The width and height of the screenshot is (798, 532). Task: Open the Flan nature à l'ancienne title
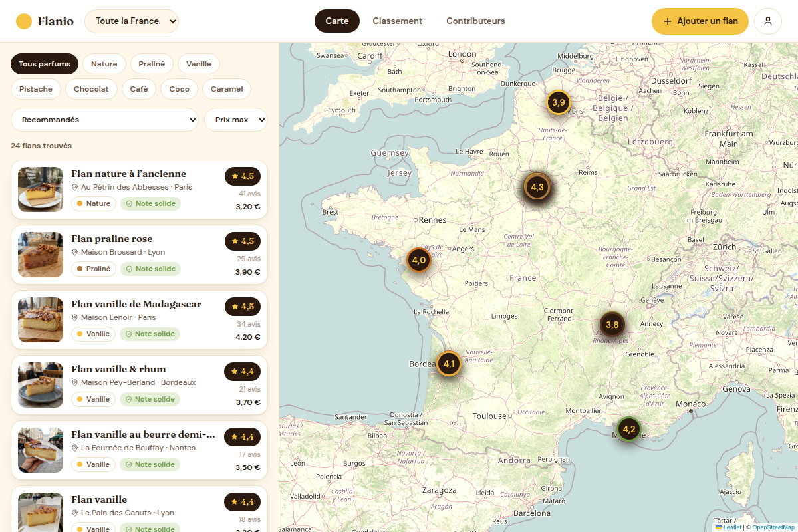[x=129, y=174]
